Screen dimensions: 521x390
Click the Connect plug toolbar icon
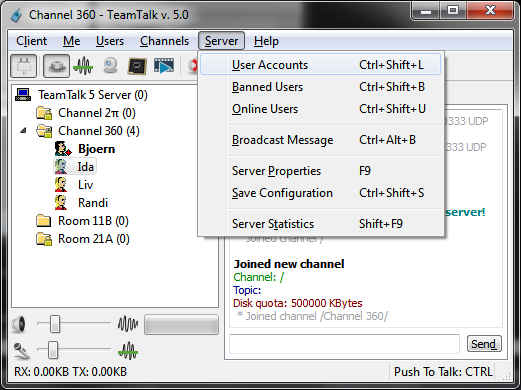pos(23,66)
